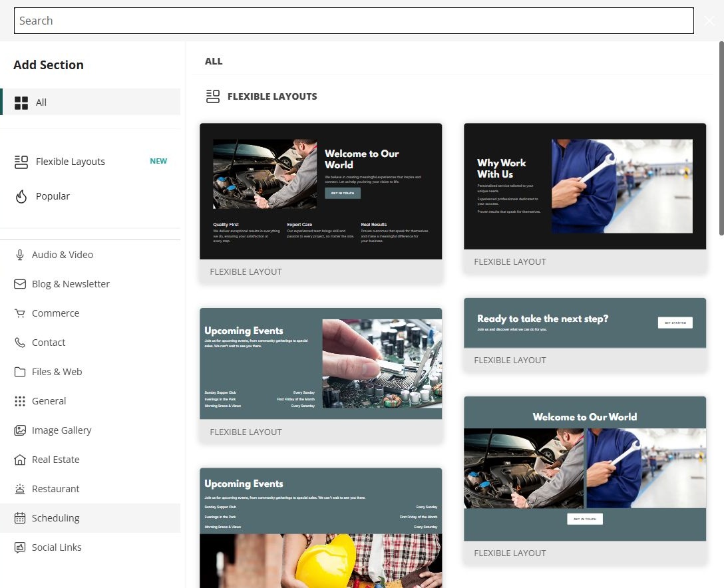Click in the Search field
This screenshot has width=724, height=588.
(354, 21)
